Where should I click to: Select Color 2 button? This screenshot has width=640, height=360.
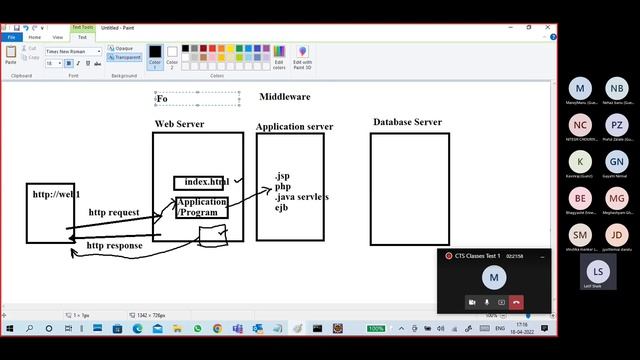click(172, 57)
